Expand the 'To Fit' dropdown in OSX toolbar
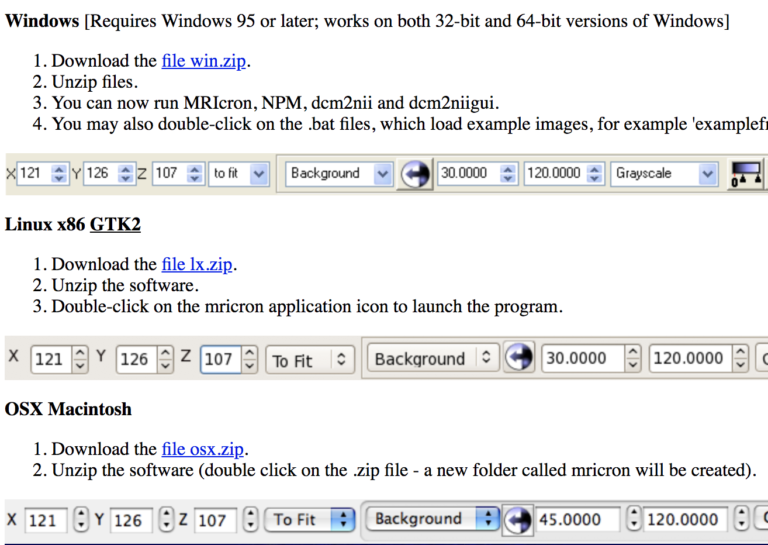768x545 pixels. click(x=314, y=520)
